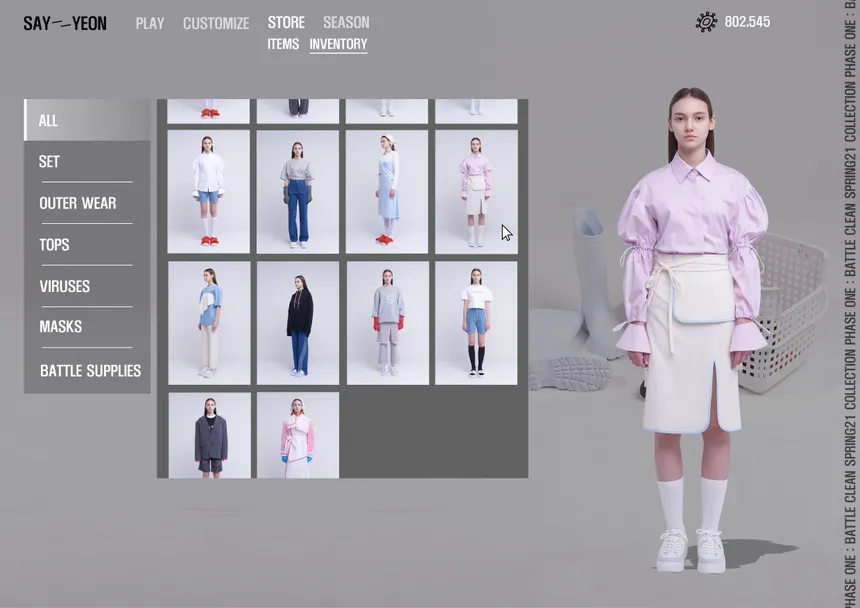Image resolution: width=860 pixels, height=608 pixels.
Task: Select gray tee with blue jeans outfit
Action: (298, 192)
